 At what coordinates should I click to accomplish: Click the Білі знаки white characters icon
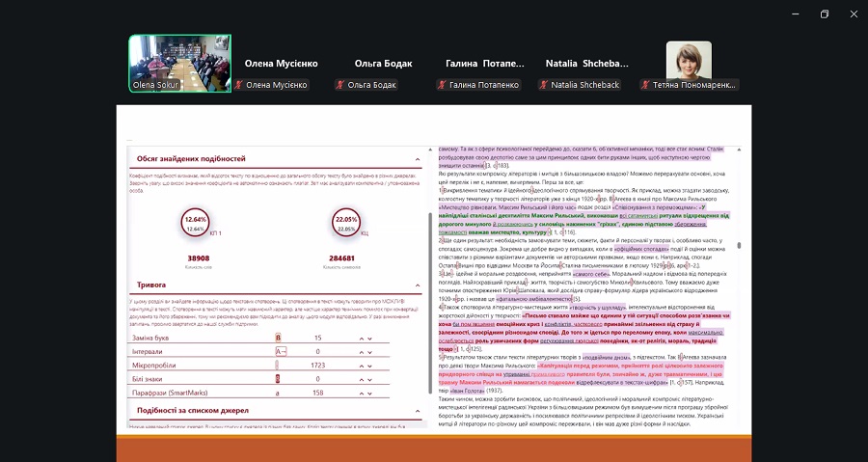[280, 380]
